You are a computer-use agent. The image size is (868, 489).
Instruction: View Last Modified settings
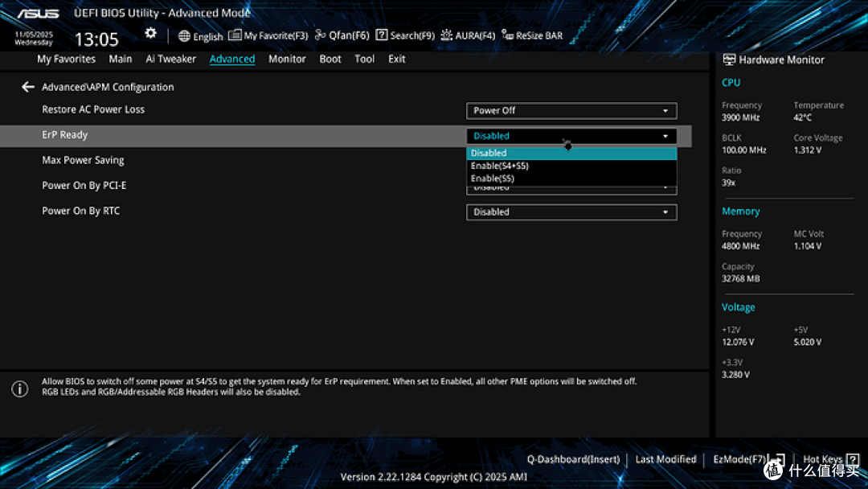(665, 459)
